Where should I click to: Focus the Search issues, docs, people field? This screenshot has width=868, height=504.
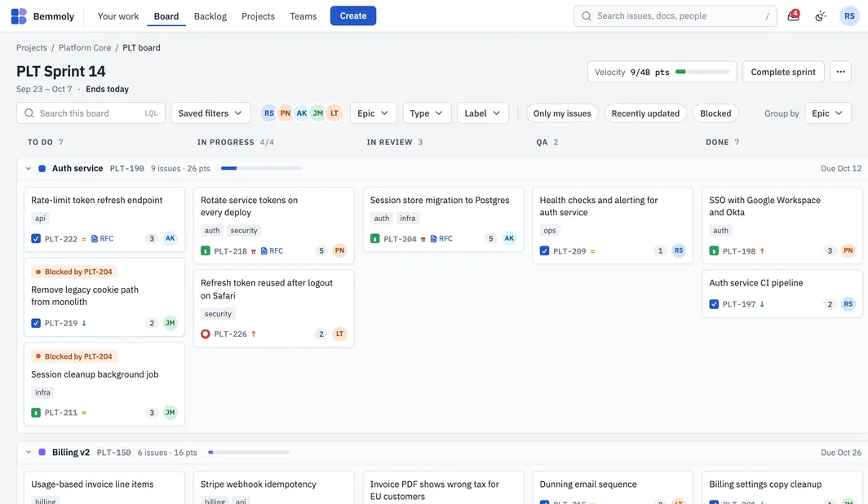coord(675,16)
